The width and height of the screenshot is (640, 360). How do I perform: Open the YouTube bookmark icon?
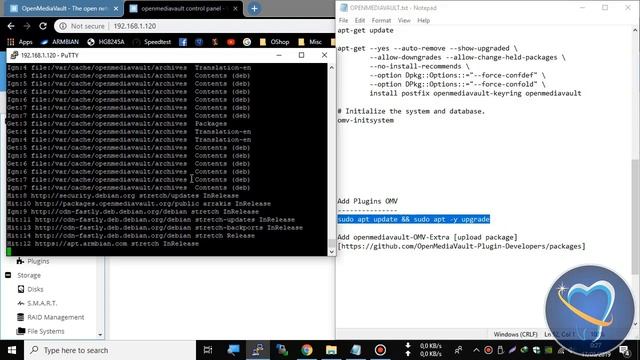point(231,42)
